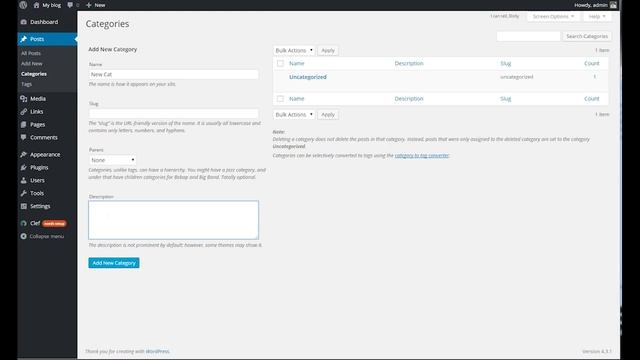Open the bottom Bulk Actions dropdown
This screenshot has width=640, height=360.
[294, 115]
